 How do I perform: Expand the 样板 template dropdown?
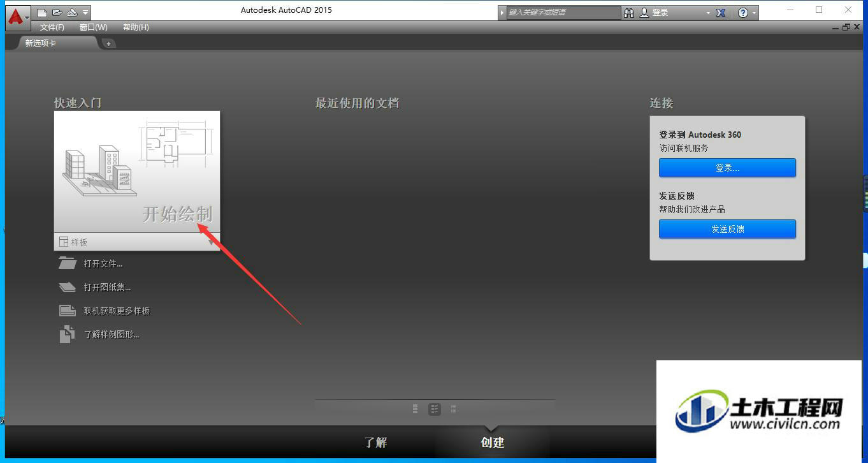coord(137,242)
